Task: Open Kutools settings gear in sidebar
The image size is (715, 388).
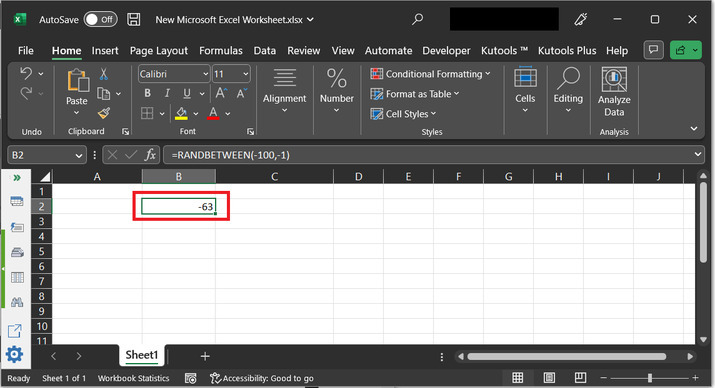Action: pyautogui.click(x=14, y=354)
